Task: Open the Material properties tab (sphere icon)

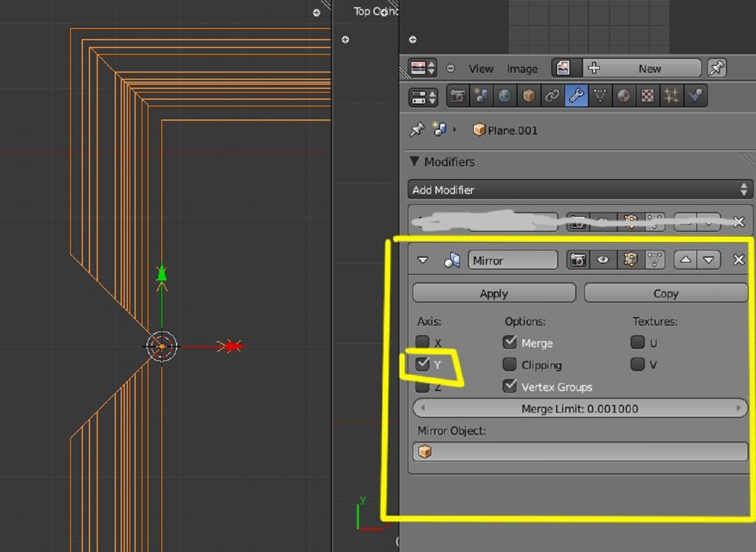Action: click(x=623, y=96)
